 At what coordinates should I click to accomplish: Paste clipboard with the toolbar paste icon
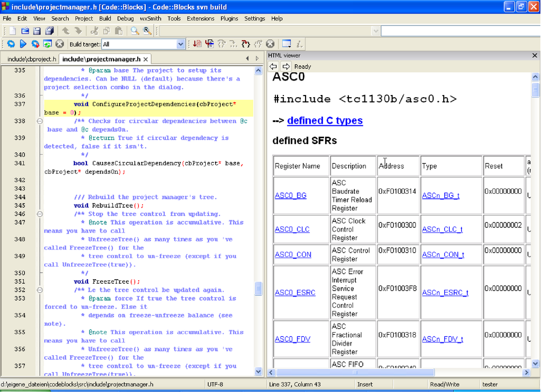[x=119, y=31]
